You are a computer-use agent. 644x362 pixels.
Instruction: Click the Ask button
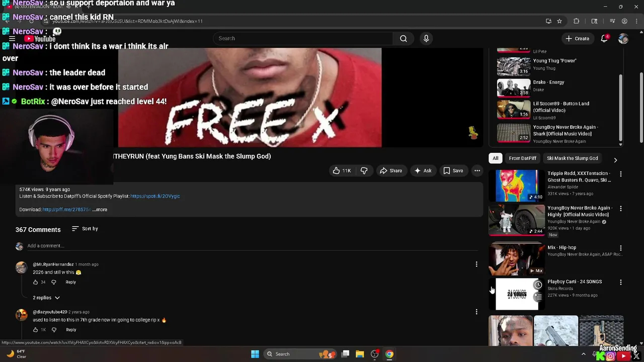pos(423,171)
